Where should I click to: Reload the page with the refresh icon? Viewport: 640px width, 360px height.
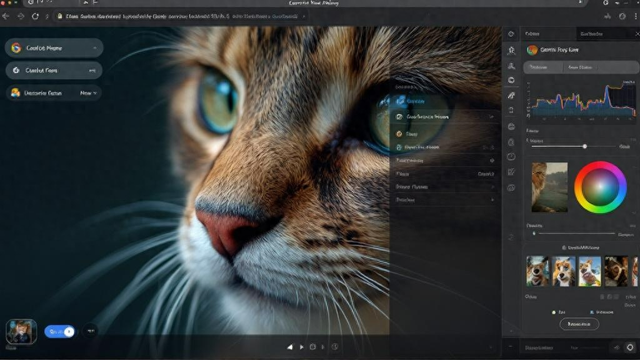(x=36, y=16)
